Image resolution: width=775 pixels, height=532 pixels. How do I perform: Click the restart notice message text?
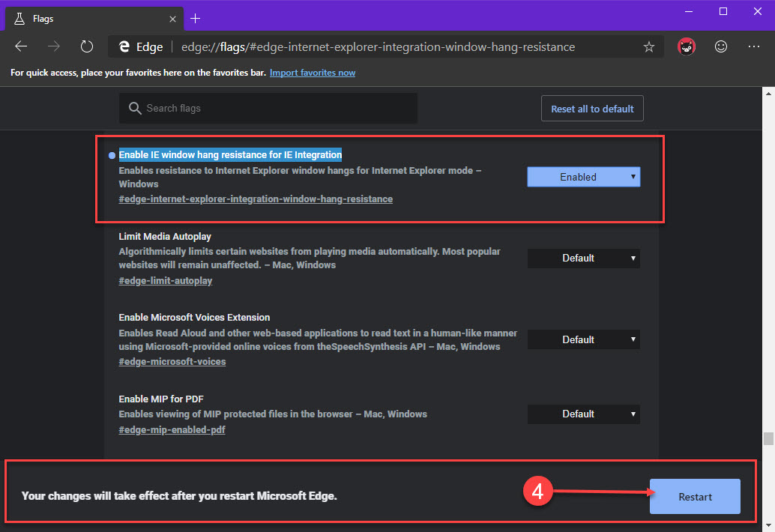[179, 496]
